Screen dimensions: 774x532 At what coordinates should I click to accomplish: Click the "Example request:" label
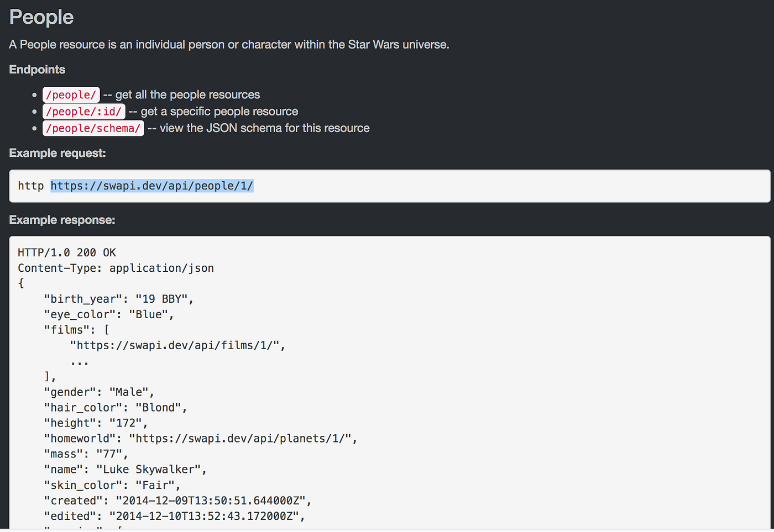pos(57,153)
